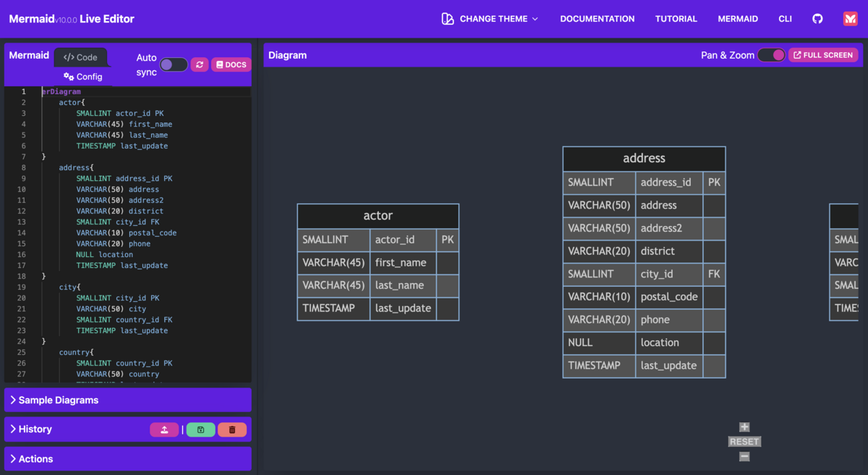Click the location cell in address table

[669, 342]
